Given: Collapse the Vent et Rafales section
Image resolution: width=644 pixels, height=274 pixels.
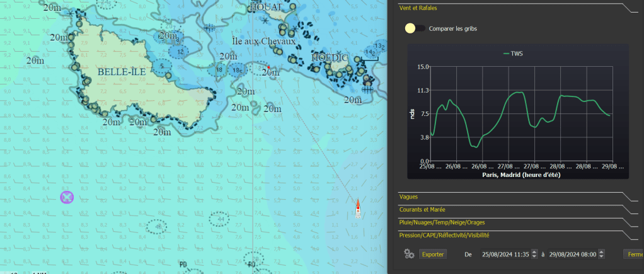Looking at the screenshot, I should [418, 8].
